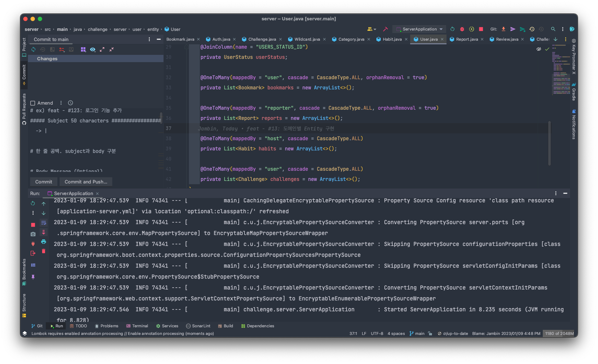The image size is (598, 364).
Task: Click the Refresh icon in the Commit toolbar
Action: 33,49
